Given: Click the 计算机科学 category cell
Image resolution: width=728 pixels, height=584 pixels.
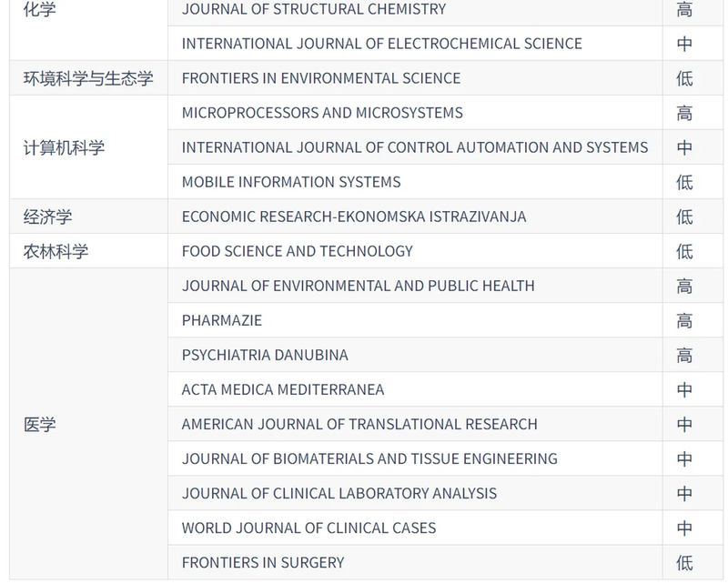Looking at the screenshot, I should 64,147.
